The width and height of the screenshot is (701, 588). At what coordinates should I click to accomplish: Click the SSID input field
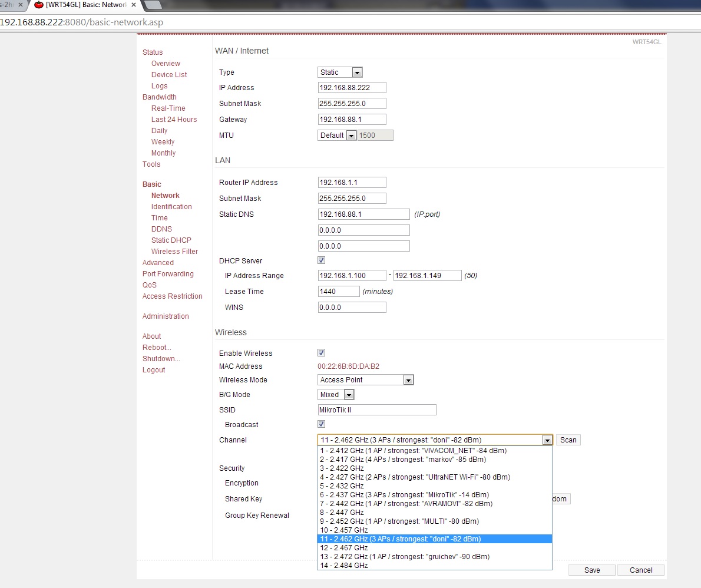(377, 410)
